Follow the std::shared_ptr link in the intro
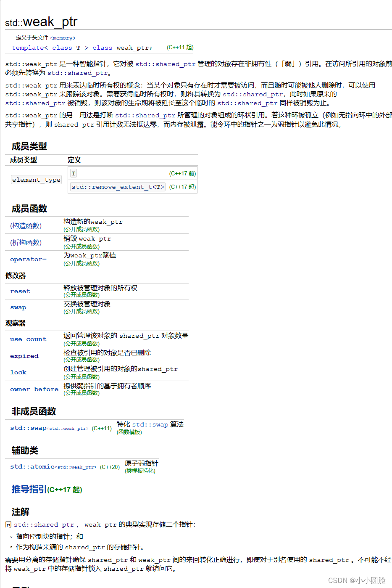The image size is (392, 588). point(166,64)
